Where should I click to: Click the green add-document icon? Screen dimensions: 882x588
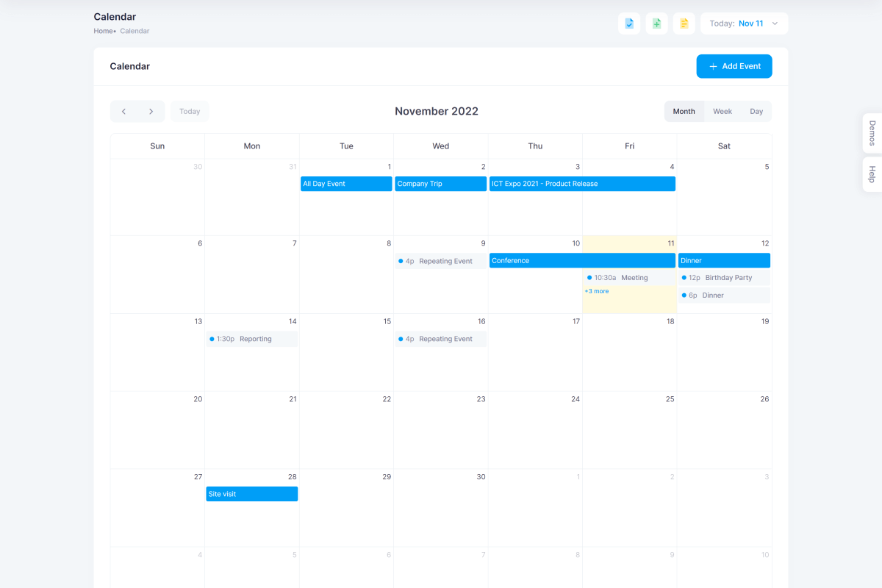tap(656, 24)
